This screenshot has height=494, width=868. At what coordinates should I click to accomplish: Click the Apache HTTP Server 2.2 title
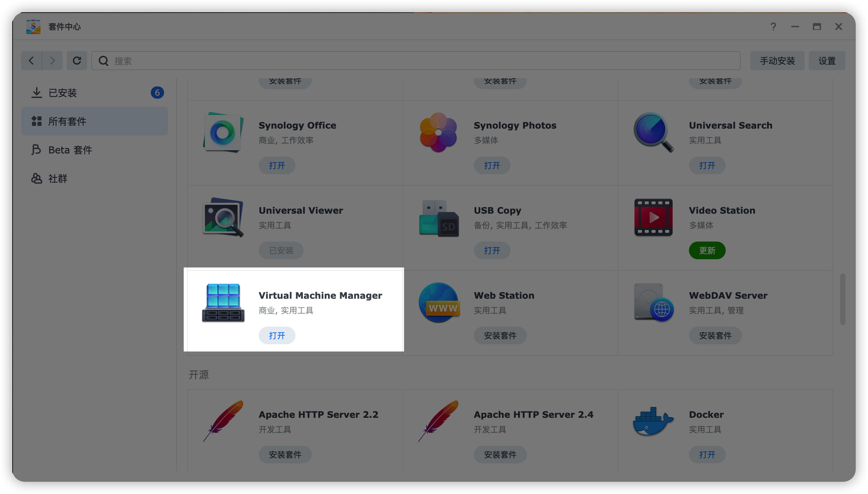(319, 414)
